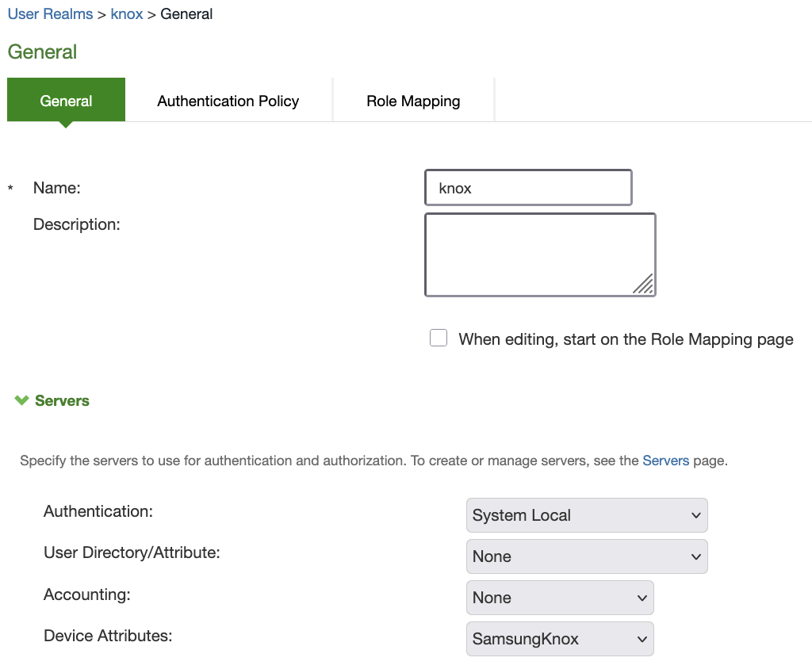Click the green Servers section heading
Image resolution: width=812 pixels, height=669 pixels.
click(62, 400)
